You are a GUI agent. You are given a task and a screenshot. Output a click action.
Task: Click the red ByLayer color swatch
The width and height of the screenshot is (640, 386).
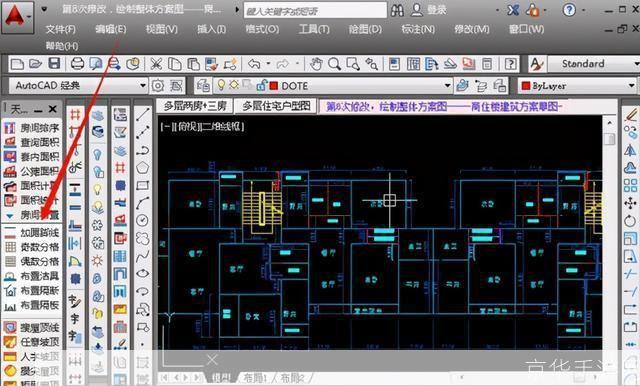click(526, 86)
